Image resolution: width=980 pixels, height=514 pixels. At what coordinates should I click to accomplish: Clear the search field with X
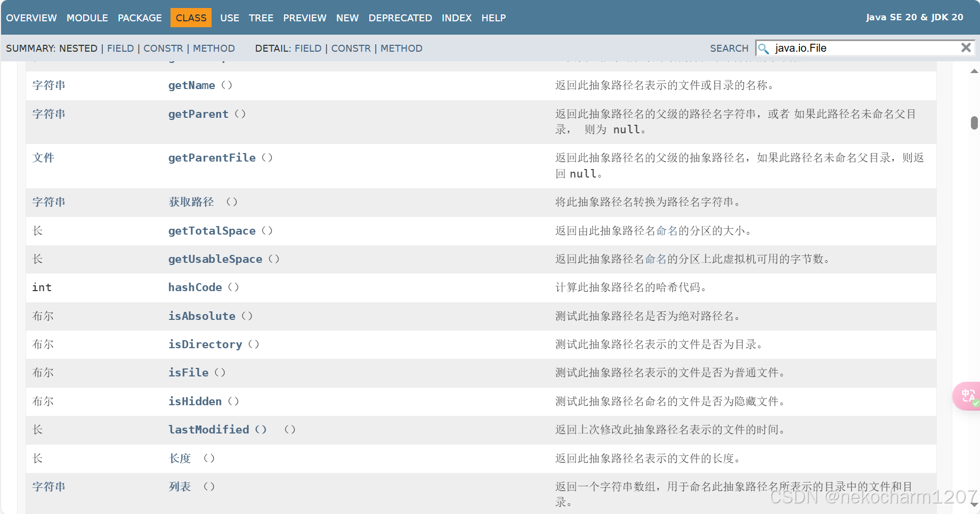coord(966,48)
